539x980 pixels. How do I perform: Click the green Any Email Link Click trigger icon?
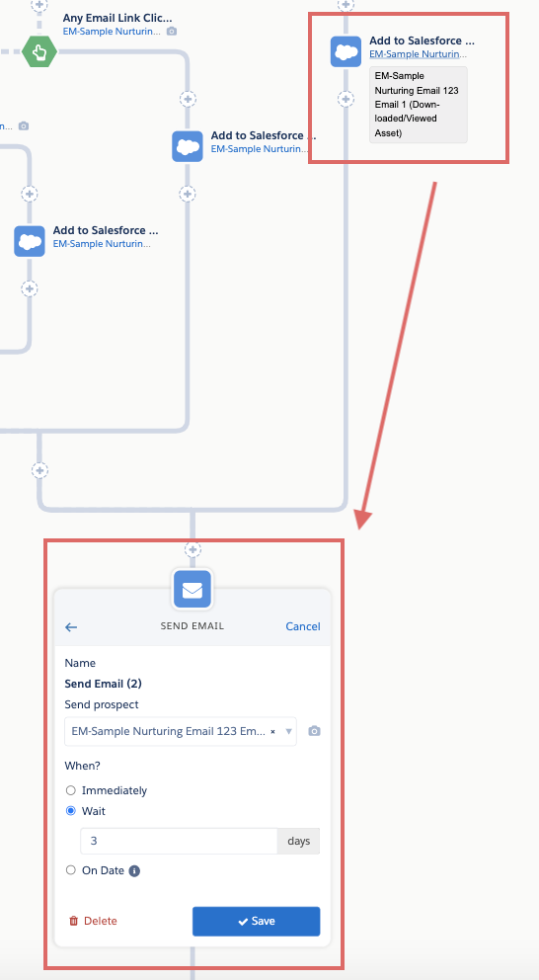coord(39,52)
